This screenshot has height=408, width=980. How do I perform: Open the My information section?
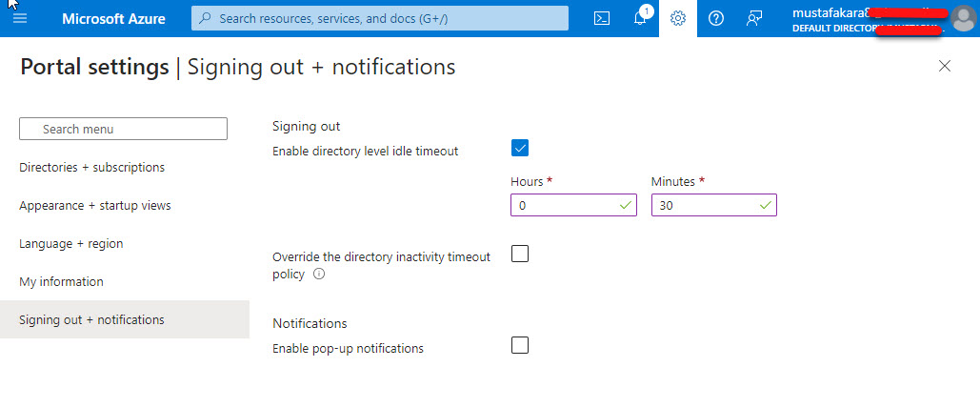click(x=61, y=282)
